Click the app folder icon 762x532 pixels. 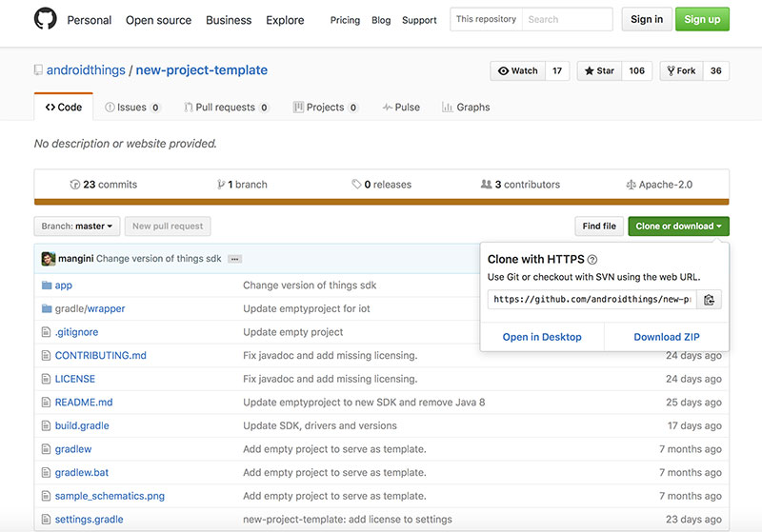[x=45, y=286]
